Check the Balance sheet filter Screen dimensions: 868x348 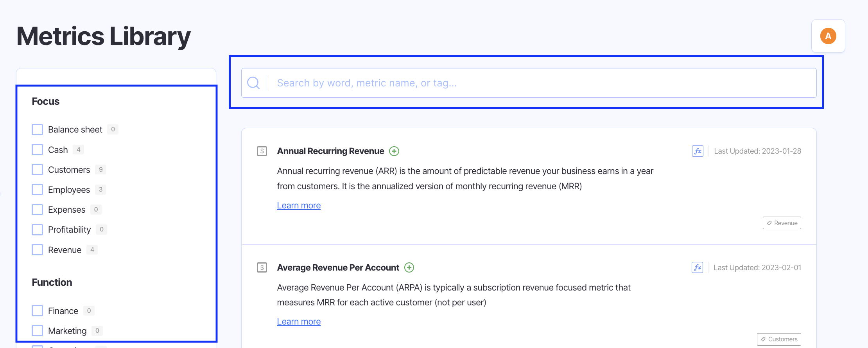pos(38,129)
